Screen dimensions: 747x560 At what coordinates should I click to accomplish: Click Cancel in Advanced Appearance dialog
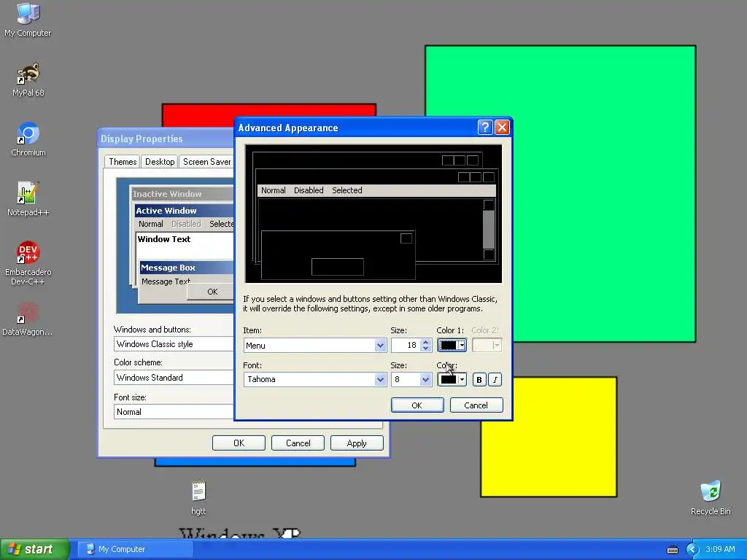[x=476, y=405]
